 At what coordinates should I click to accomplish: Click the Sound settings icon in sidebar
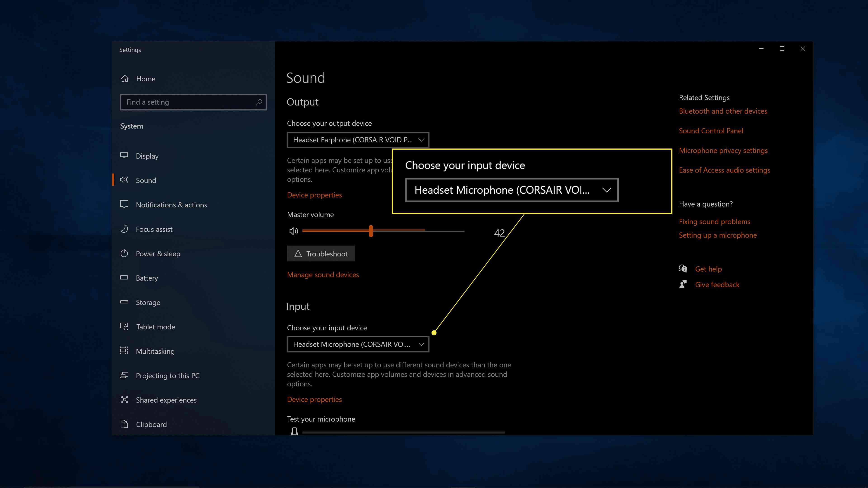click(x=124, y=180)
